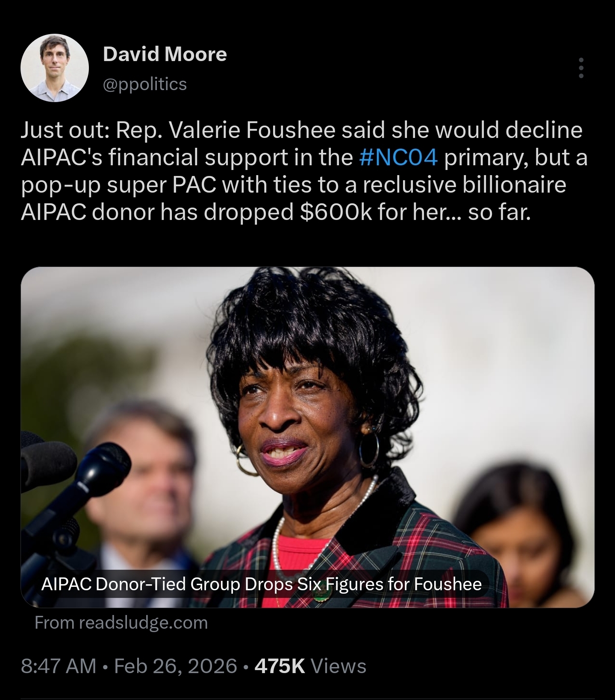This screenshot has width=615, height=700.
Task: Open the 'From readsludge.com' source link
Action: 121,623
